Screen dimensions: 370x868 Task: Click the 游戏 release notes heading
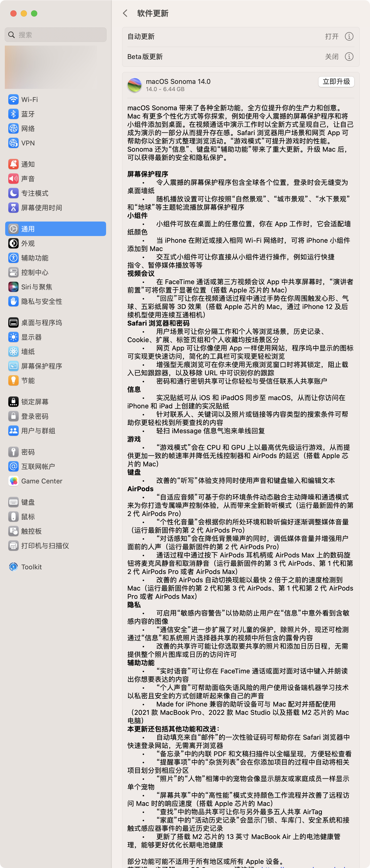[x=134, y=439]
